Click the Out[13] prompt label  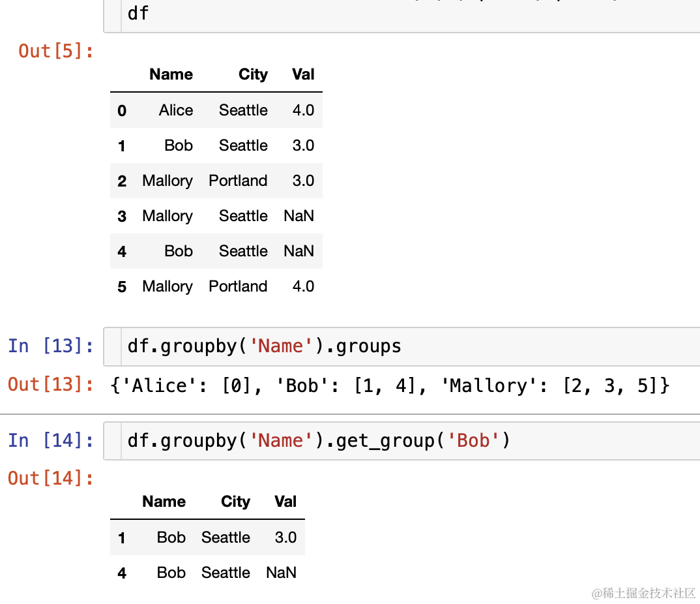coord(51,385)
